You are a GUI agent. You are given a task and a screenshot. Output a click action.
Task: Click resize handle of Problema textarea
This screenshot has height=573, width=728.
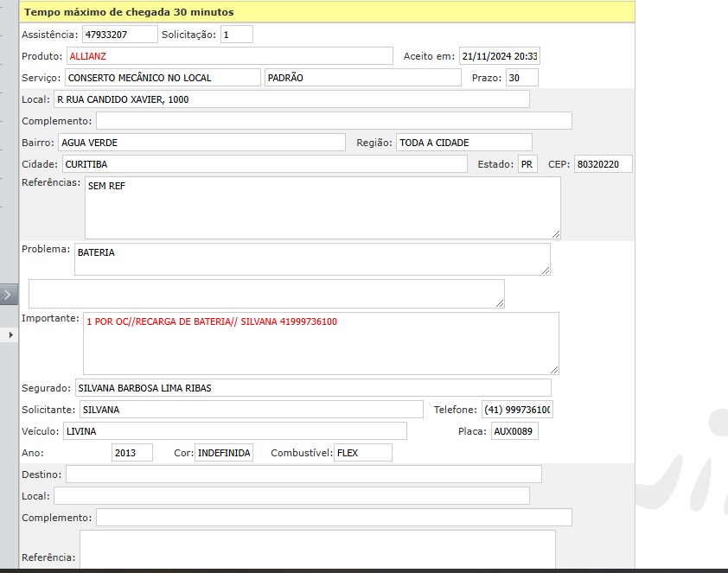[545, 270]
